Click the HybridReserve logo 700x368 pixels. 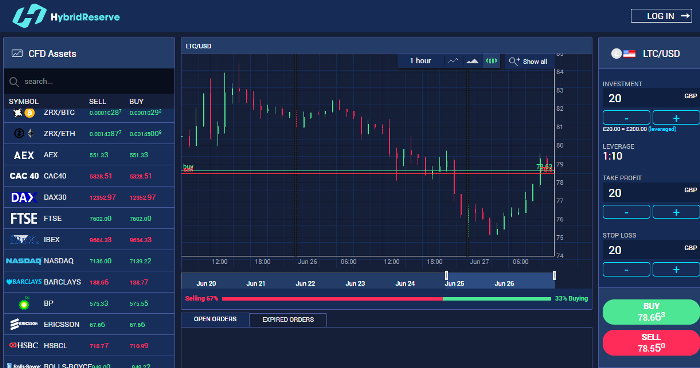(x=66, y=17)
